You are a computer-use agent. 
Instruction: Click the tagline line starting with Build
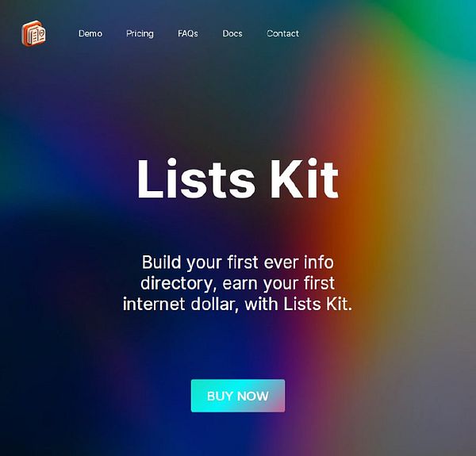click(x=238, y=262)
